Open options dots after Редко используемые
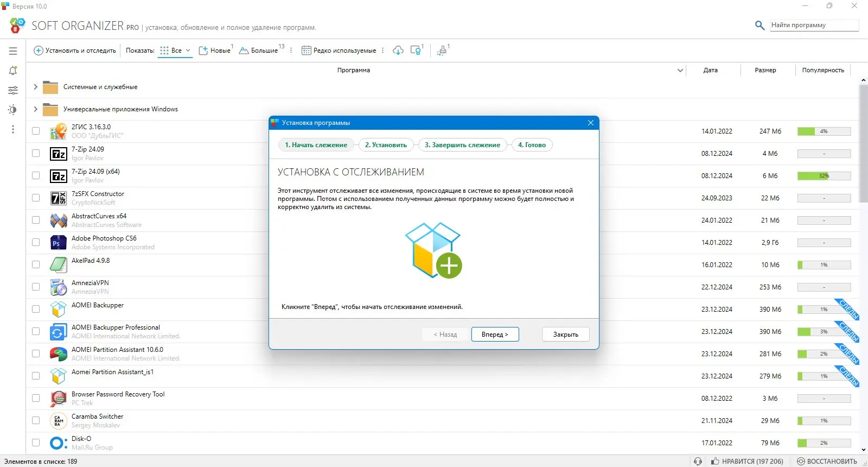 click(383, 51)
